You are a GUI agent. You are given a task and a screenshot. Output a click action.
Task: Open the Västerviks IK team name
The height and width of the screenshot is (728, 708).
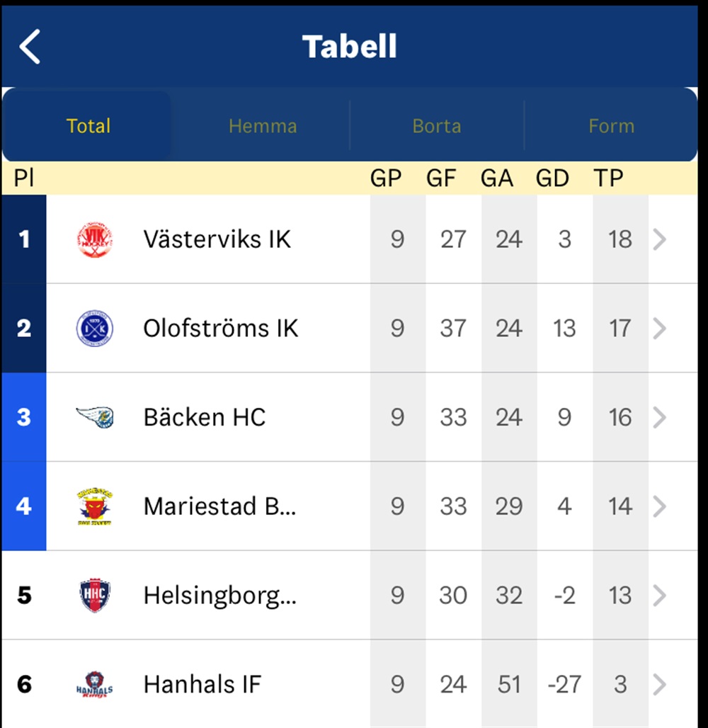click(217, 239)
